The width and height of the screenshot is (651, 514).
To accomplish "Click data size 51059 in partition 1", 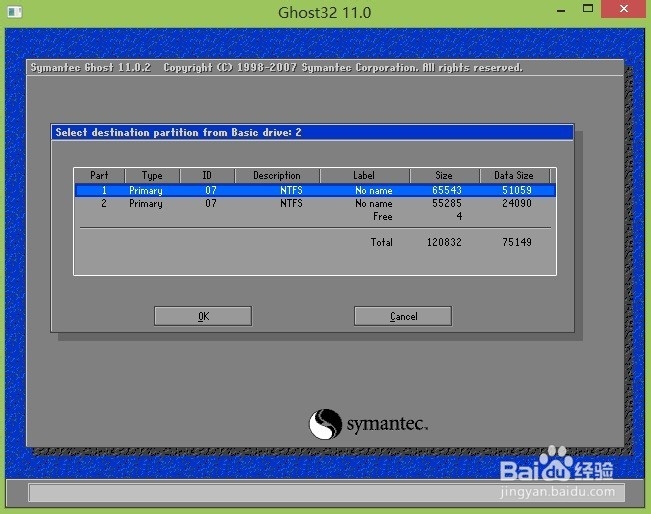I will [517, 190].
